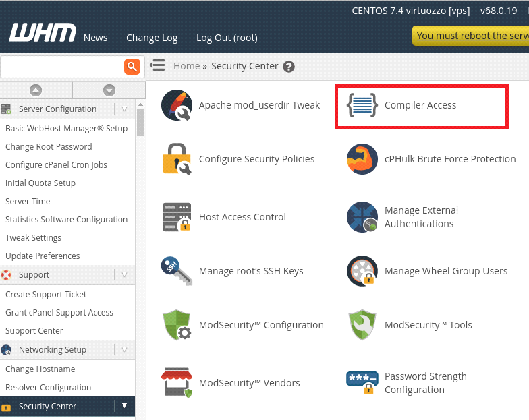Open the Apache mod_userdir Tweak icon

point(177,105)
